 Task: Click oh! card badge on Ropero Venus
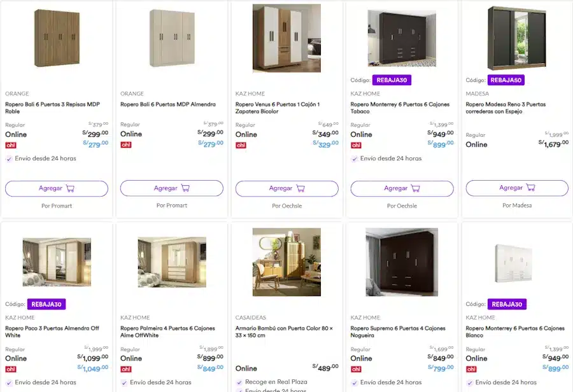click(241, 145)
